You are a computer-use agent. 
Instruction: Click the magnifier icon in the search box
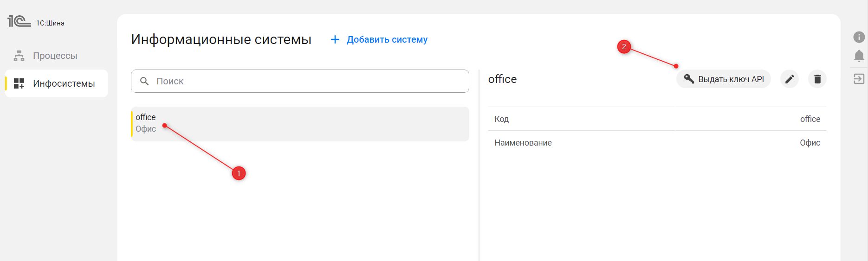click(x=144, y=81)
